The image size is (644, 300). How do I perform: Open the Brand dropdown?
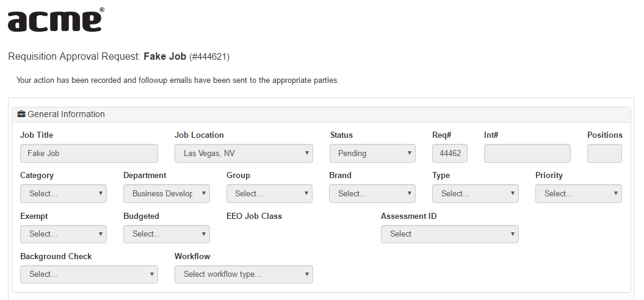pyautogui.click(x=372, y=193)
